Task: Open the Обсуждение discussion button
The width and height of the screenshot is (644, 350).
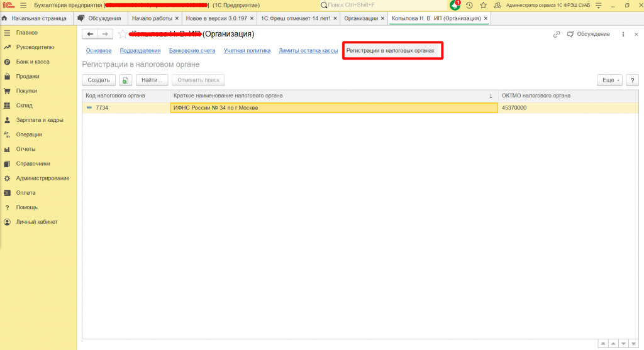Action: [588, 34]
